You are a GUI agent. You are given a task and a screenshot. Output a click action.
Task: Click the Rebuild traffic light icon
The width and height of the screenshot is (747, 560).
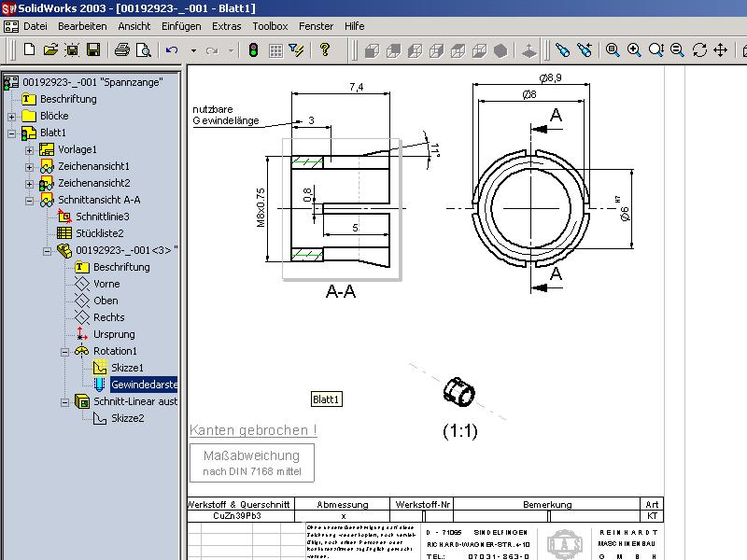[x=253, y=50]
